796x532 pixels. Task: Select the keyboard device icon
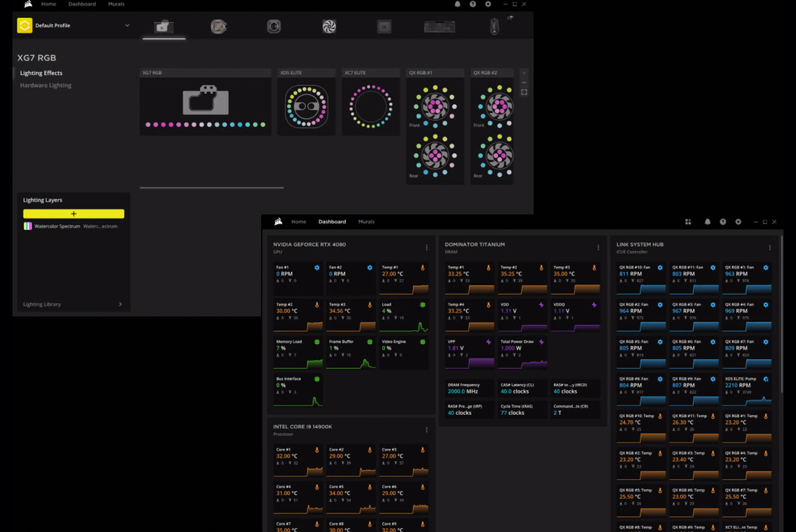439,27
